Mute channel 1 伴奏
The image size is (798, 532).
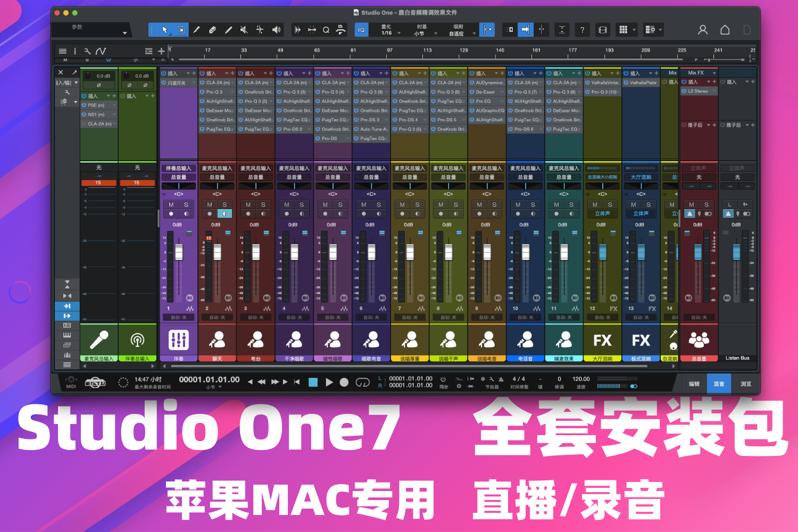click(x=171, y=204)
